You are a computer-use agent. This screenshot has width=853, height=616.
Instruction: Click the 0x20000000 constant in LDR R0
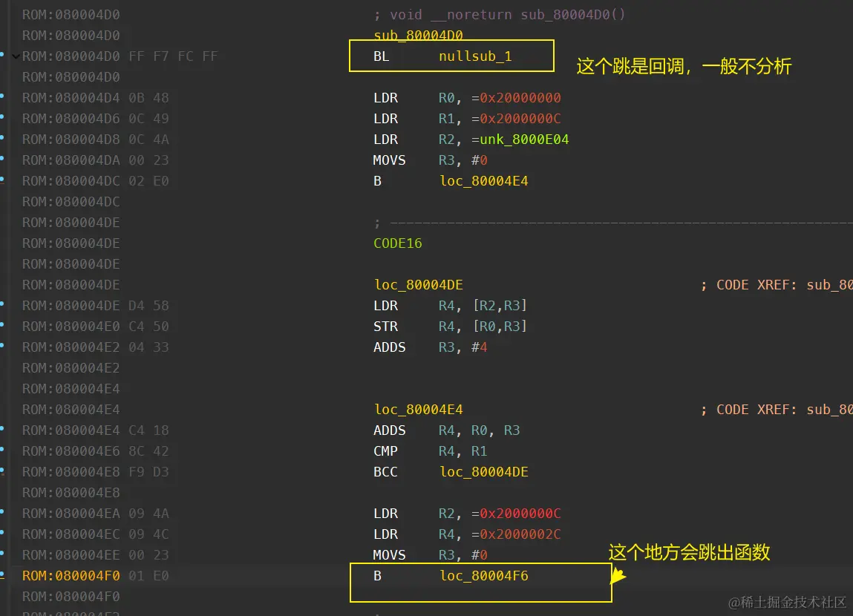click(x=520, y=98)
